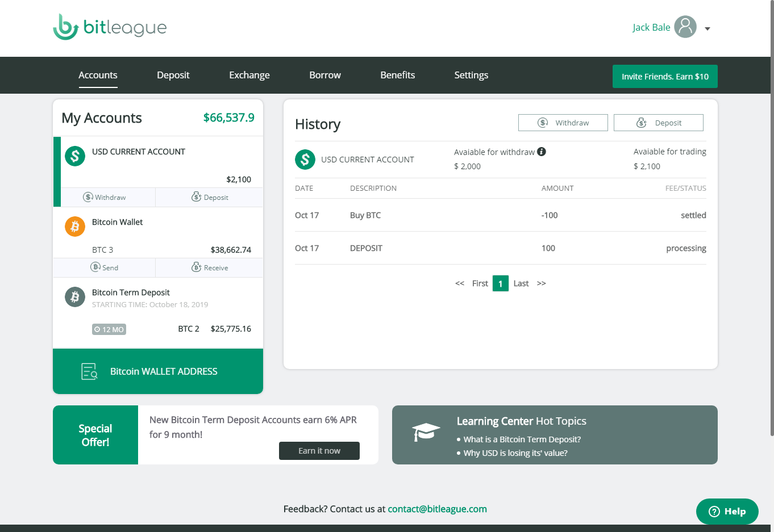
Task: Click the info icon beside Avaiable for withdraw
Action: 542,152
